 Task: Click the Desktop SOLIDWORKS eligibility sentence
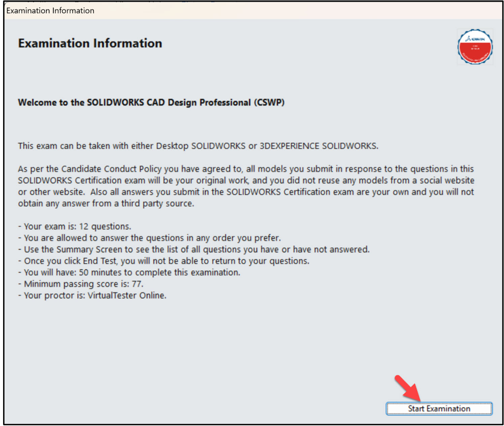(x=198, y=146)
